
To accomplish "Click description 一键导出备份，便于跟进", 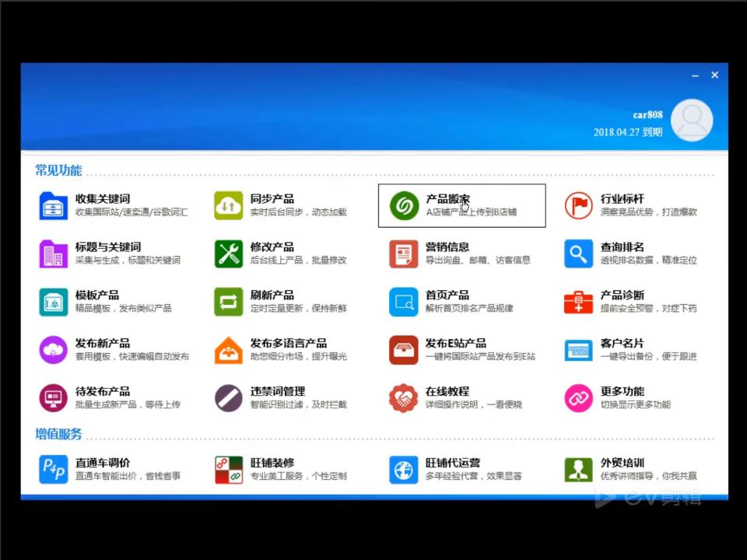I will [648, 357].
